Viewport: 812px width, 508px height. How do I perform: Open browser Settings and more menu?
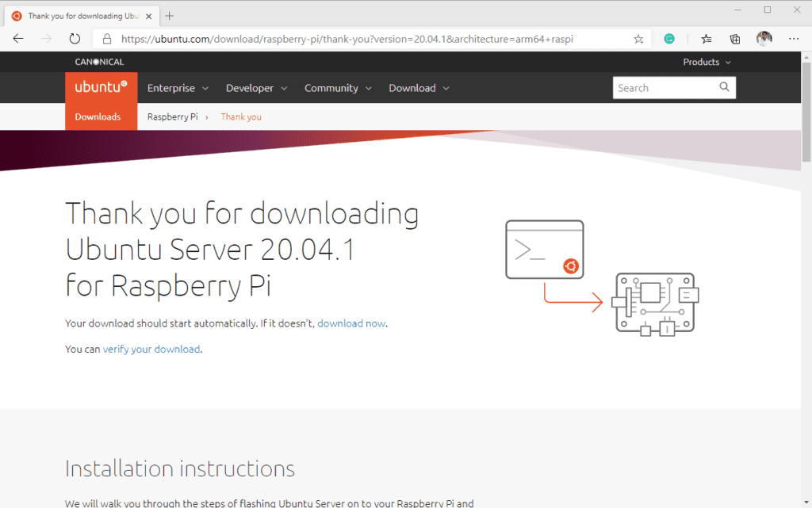pos(793,39)
